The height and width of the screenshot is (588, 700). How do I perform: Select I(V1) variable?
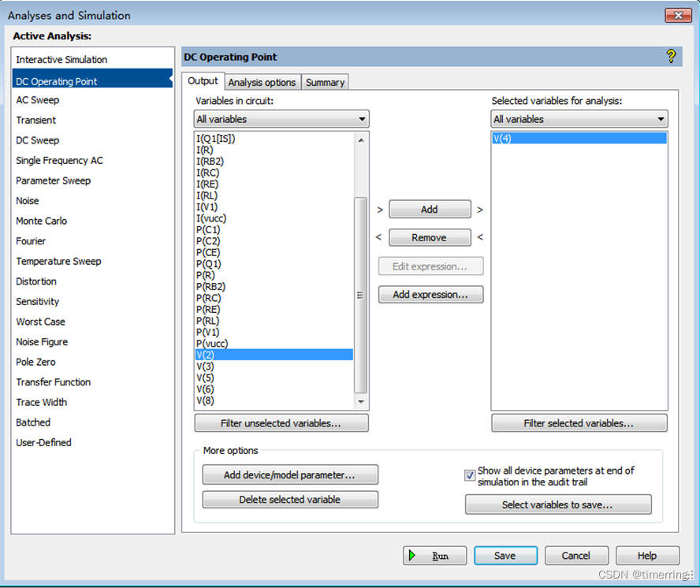click(x=274, y=207)
